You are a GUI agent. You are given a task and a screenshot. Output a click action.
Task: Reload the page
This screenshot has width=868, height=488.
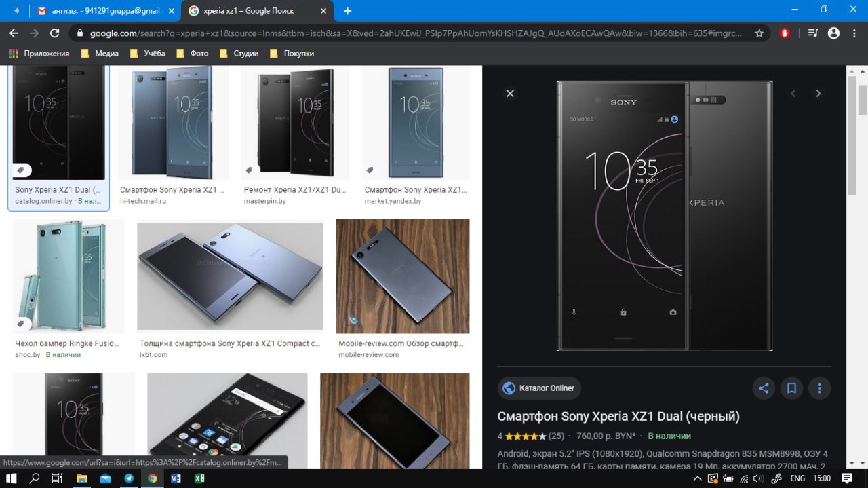56,33
